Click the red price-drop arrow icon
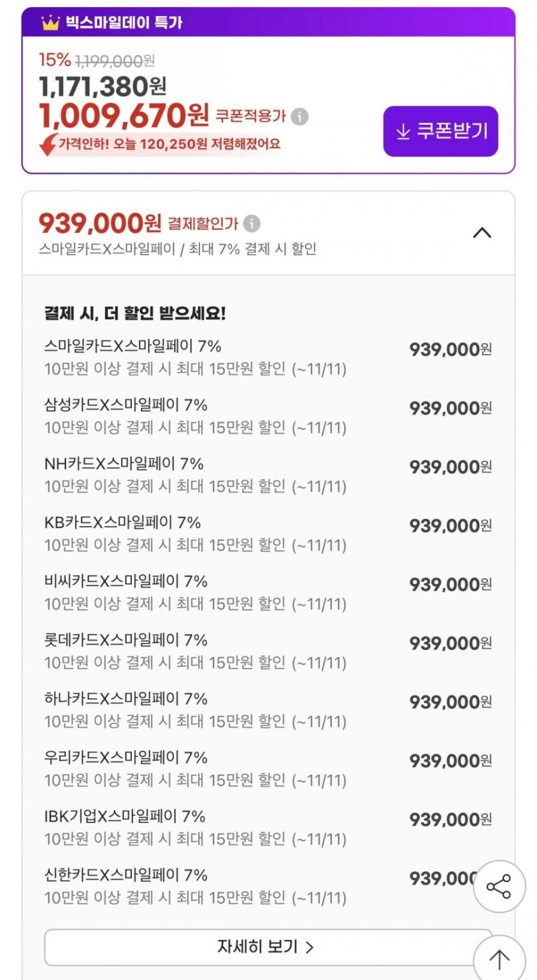Image resolution: width=537 pixels, height=980 pixels. pyautogui.click(x=48, y=145)
